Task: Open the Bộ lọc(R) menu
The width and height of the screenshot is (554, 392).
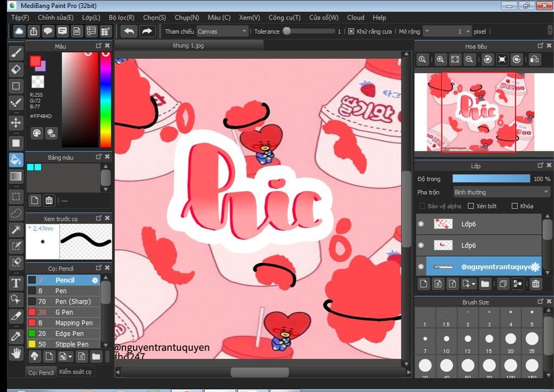Action: point(122,17)
